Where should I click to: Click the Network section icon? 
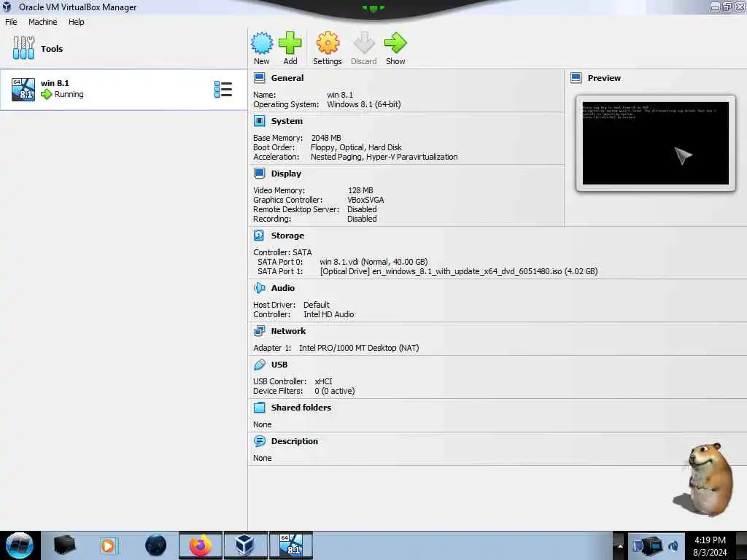pyautogui.click(x=259, y=331)
